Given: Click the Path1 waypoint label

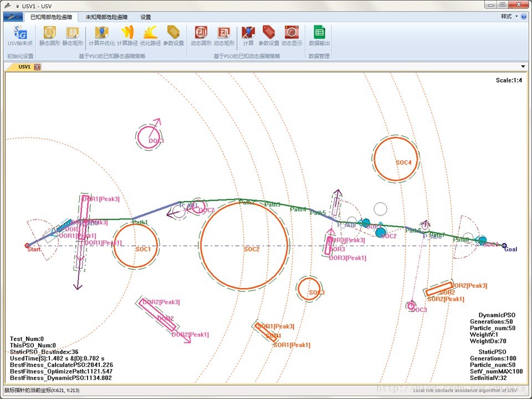Looking at the screenshot, I should coord(140,223).
